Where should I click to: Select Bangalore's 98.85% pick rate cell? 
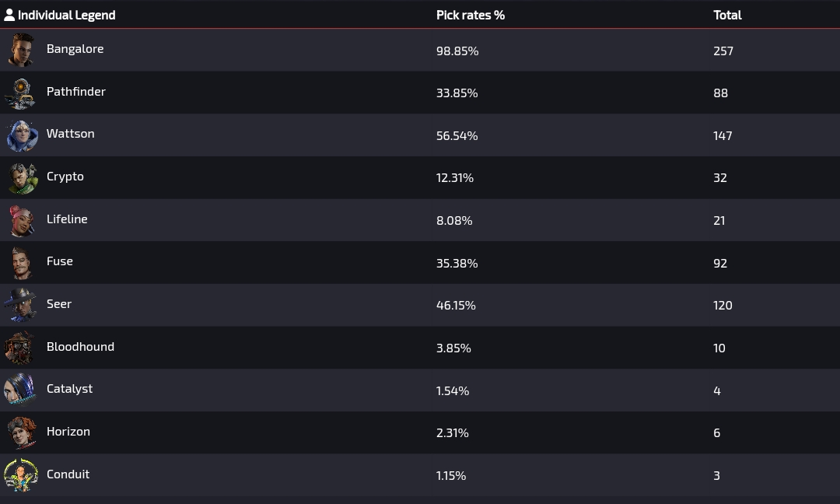pyautogui.click(x=457, y=51)
